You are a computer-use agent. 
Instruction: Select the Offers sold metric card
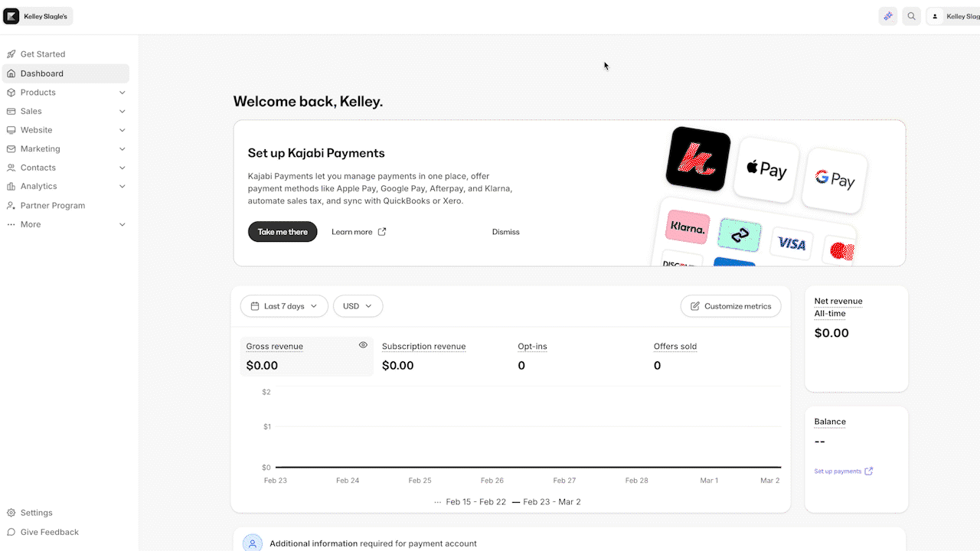pyautogui.click(x=714, y=357)
